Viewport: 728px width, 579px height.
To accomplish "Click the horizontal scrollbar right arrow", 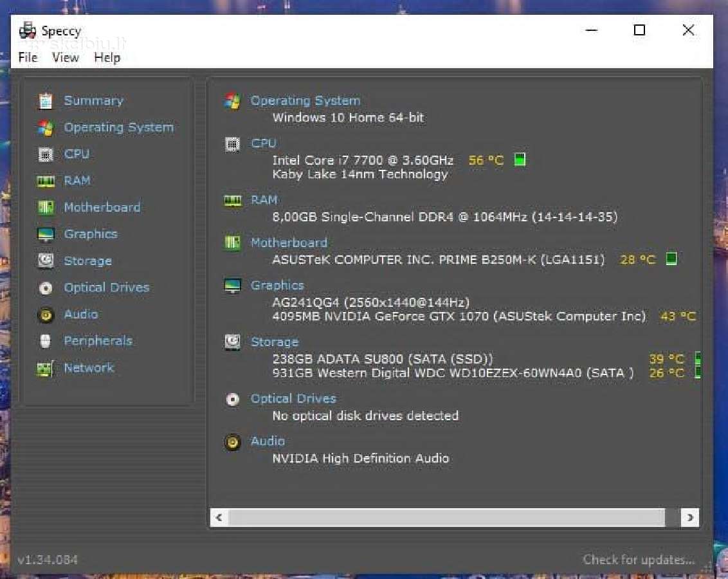I will click(x=690, y=518).
